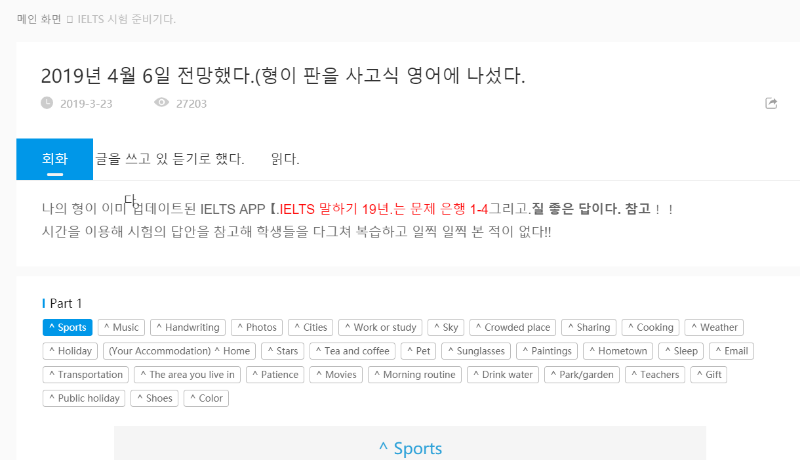Open the IELTS 시험 준비기다 breadcrumb
Screen dimensions: 800x460
(127, 19)
